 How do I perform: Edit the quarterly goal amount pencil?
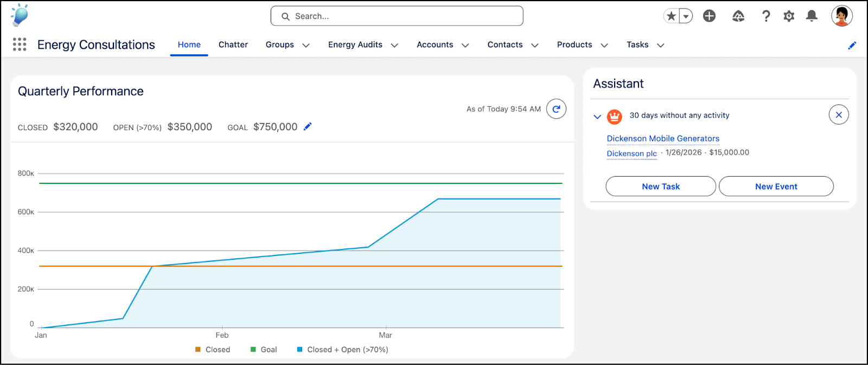308,127
